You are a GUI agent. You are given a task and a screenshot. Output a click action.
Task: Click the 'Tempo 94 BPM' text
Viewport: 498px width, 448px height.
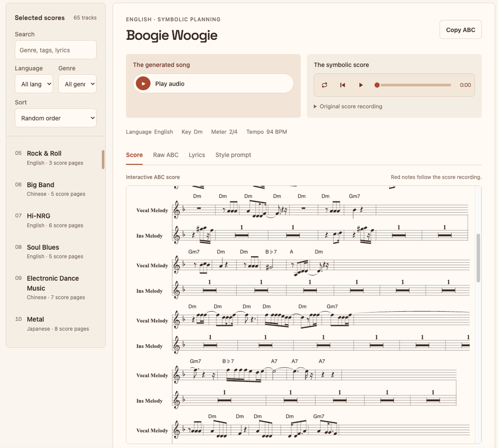(266, 132)
